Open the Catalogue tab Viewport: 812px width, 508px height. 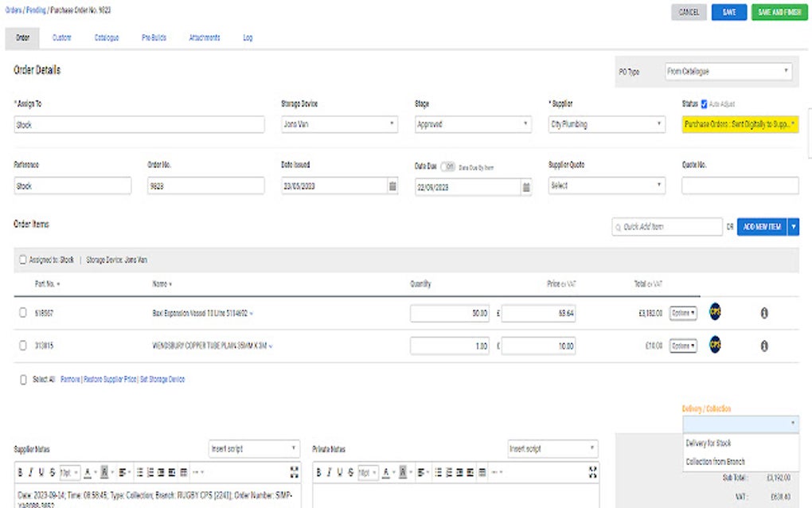click(x=107, y=37)
